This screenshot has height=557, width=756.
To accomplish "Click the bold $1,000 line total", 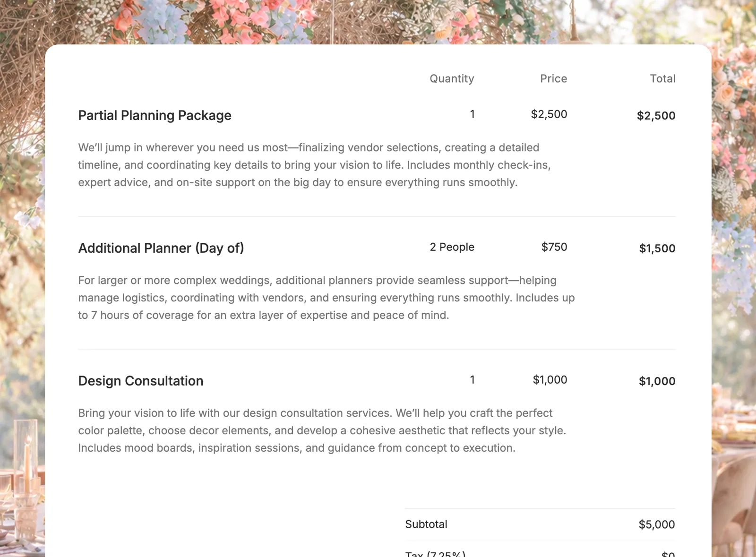I will pos(657,381).
